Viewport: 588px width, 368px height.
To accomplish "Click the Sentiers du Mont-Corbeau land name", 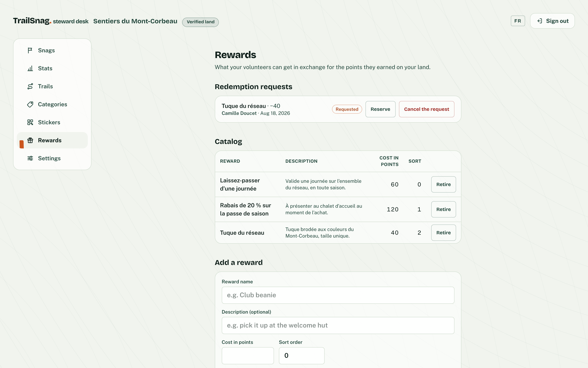I will pos(135,21).
